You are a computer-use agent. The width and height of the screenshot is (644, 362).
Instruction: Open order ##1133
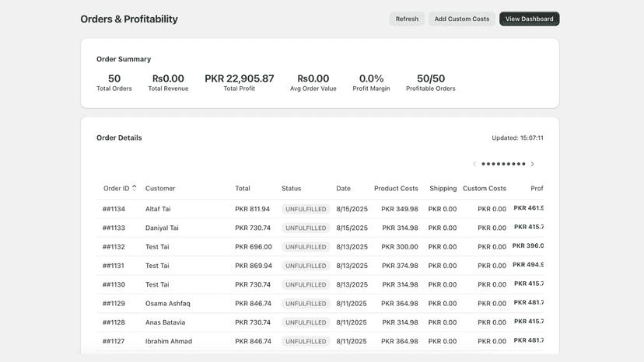click(x=114, y=228)
